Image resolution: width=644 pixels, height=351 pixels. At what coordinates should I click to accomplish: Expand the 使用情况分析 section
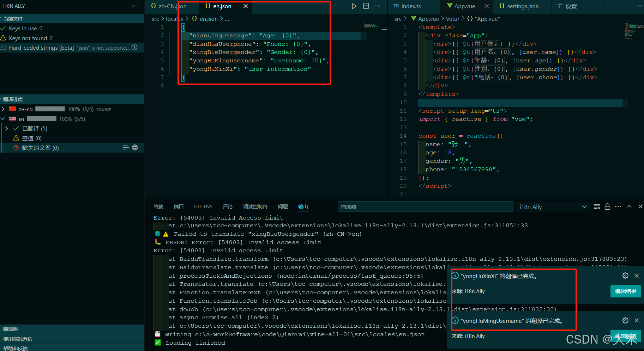[x=72, y=339]
